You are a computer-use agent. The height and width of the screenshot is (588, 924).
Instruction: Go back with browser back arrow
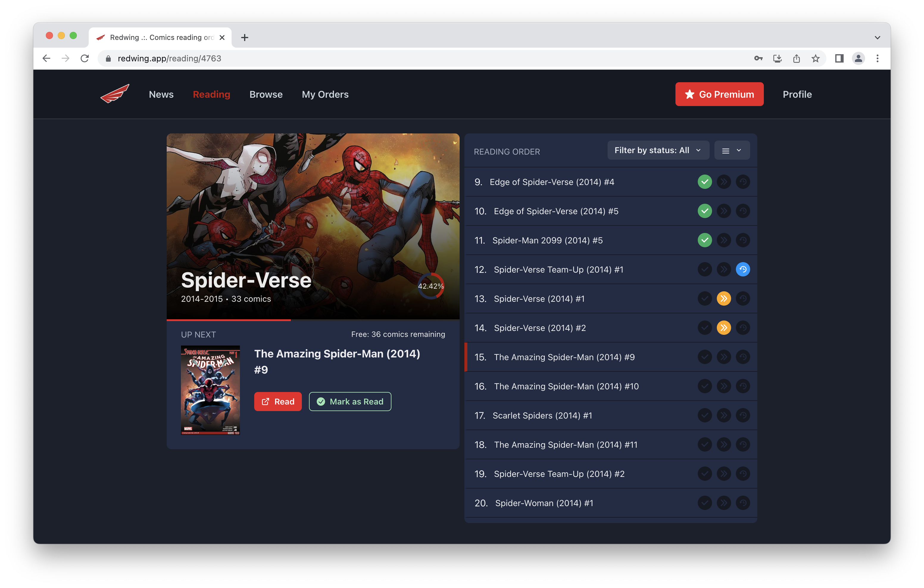pos(46,58)
